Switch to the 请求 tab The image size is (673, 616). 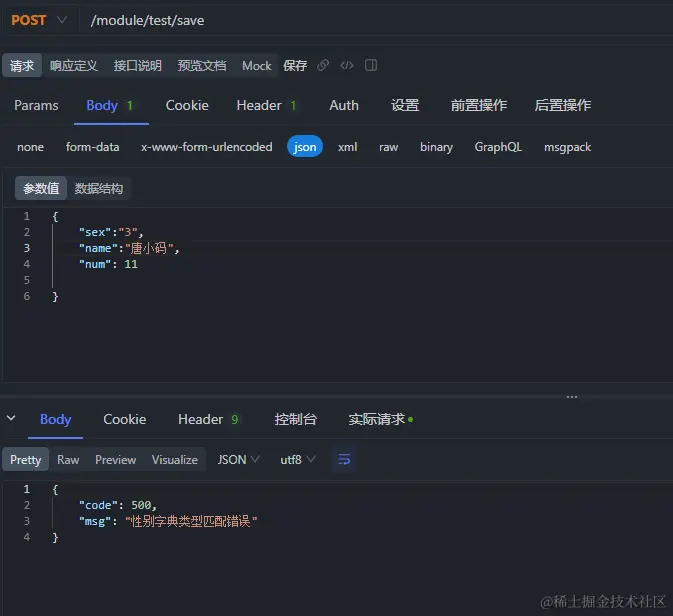coord(22,66)
